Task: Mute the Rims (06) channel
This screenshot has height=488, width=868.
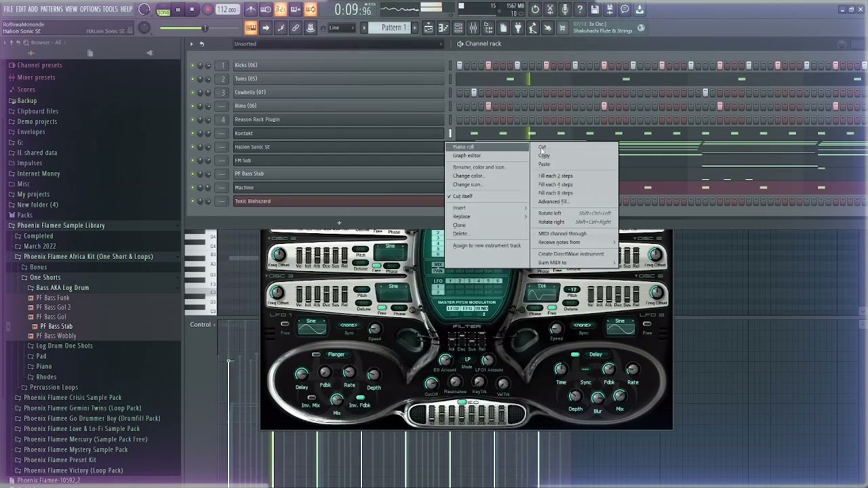Action: pyautogui.click(x=193, y=106)
